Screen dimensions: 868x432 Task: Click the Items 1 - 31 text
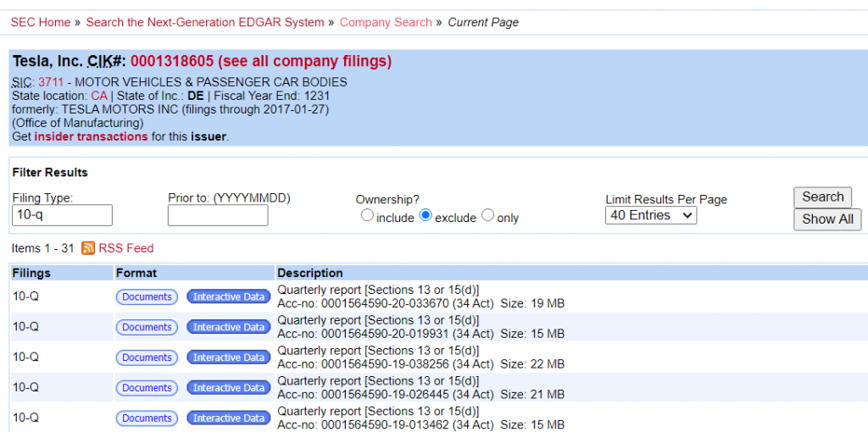pyautogui.click(x=42, y=248)
